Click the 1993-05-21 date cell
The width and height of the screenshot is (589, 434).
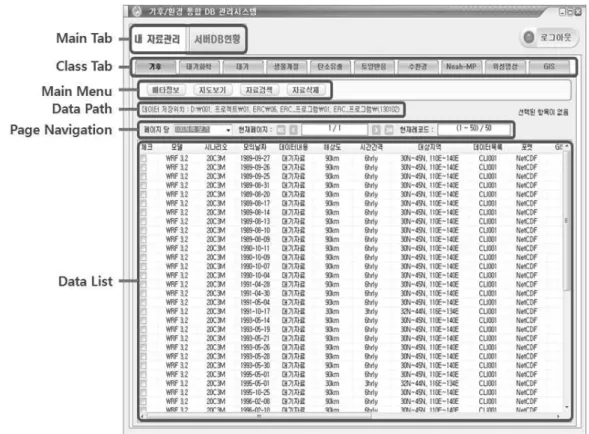[x=255, y=339]
